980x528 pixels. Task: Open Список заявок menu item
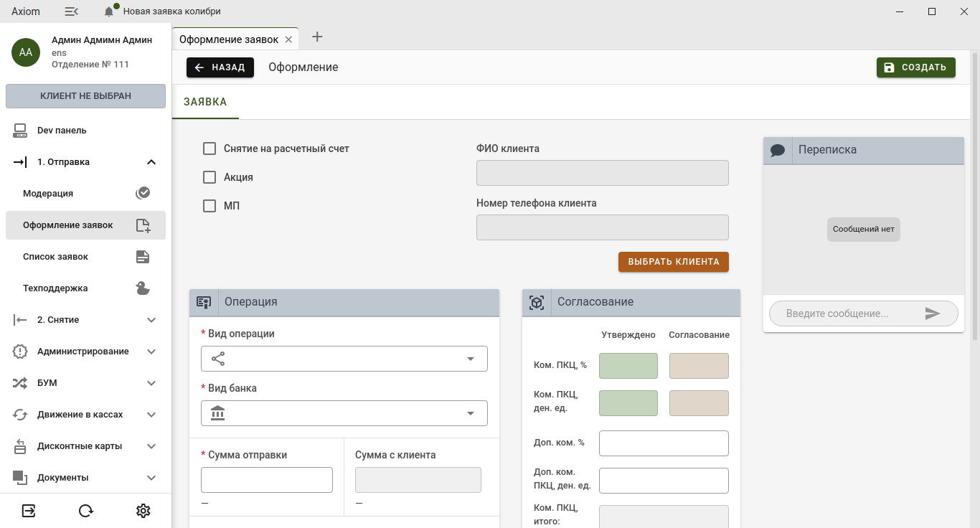pos(85,257)
